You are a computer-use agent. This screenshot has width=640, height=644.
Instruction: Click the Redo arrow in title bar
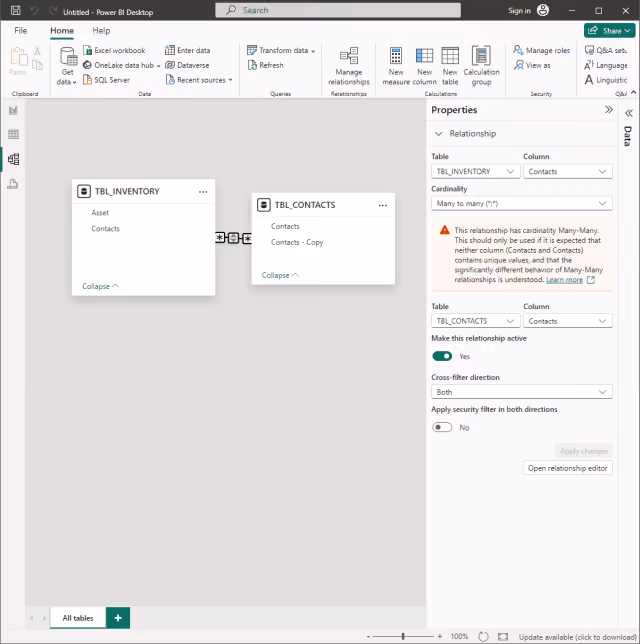pyautogui.click(x=53, y=11)
